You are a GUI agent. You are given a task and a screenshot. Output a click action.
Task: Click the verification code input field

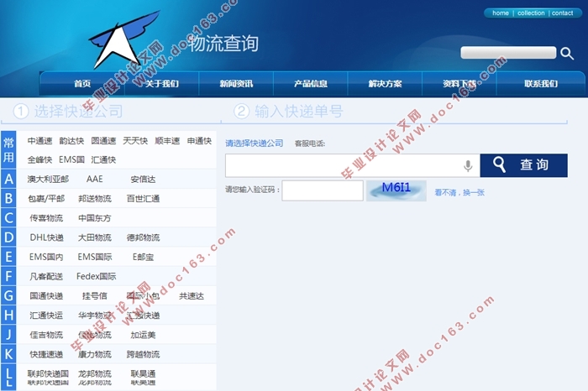pyautogui.click(x=323, y=190)
